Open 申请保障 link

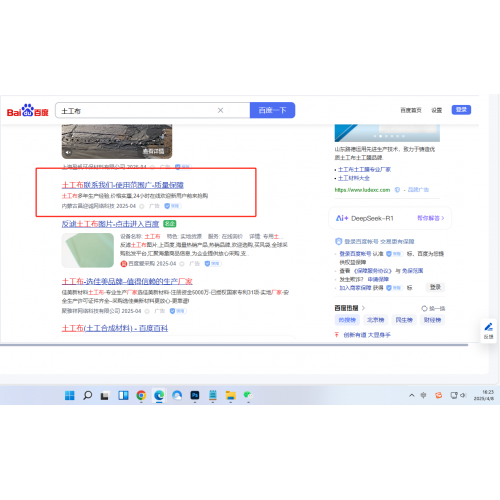click(378, 279)
